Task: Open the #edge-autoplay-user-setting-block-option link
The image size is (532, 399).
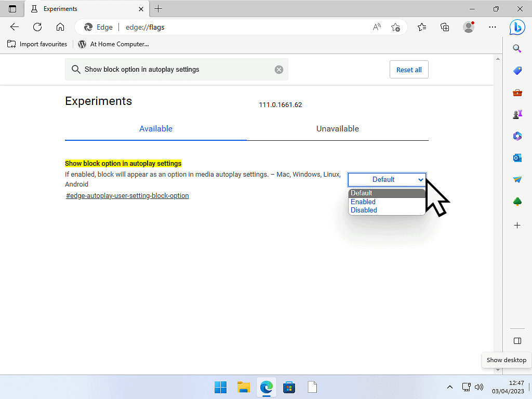Action: [x=127, y=196]
